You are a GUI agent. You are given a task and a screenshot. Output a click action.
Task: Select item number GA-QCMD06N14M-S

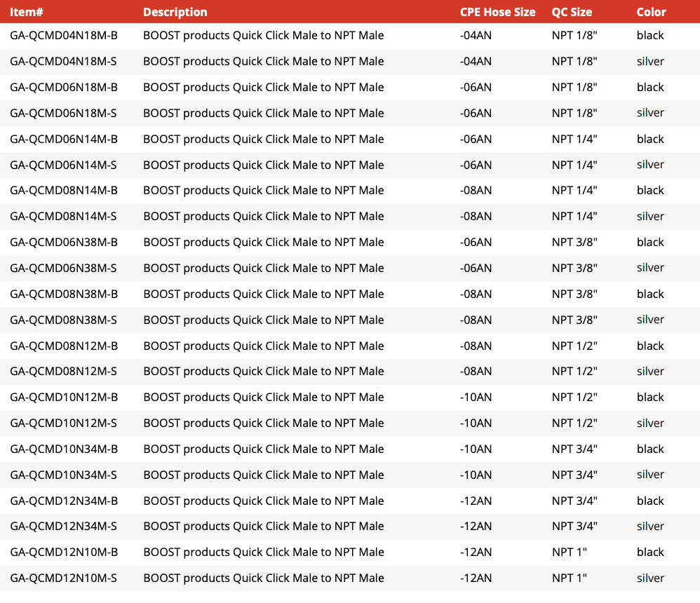click(x=63, y=165)
